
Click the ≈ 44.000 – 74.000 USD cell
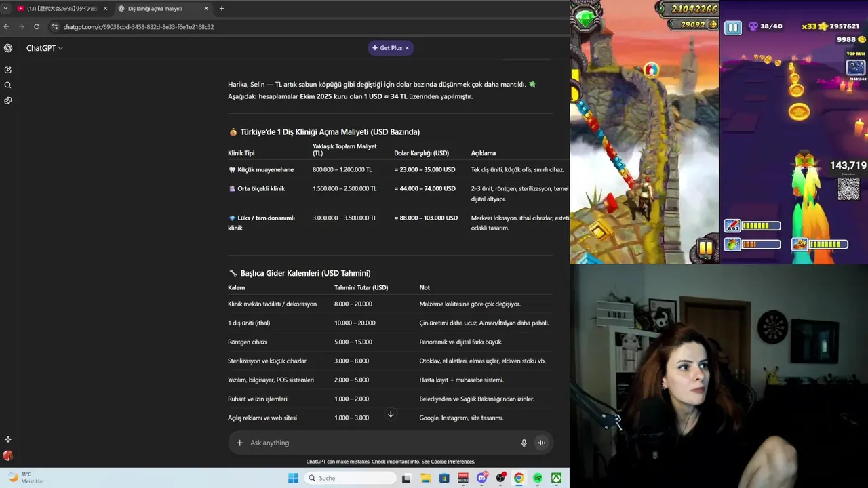(425, 188)
